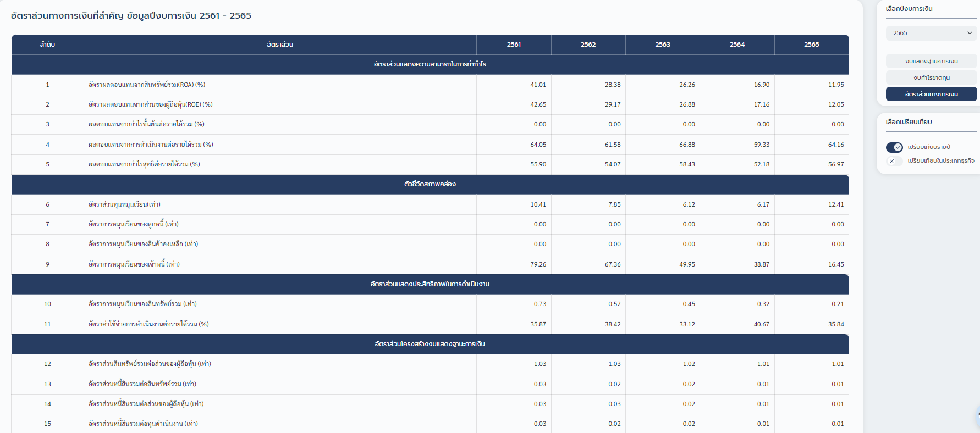The width and height of the screenshot is (980, 433).
Task: Click the 2563 column header
Action: 662,45
